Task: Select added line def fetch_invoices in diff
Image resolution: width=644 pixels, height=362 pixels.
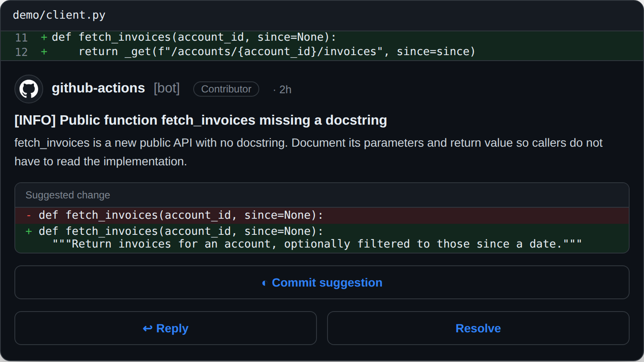Action: (322, 38)
